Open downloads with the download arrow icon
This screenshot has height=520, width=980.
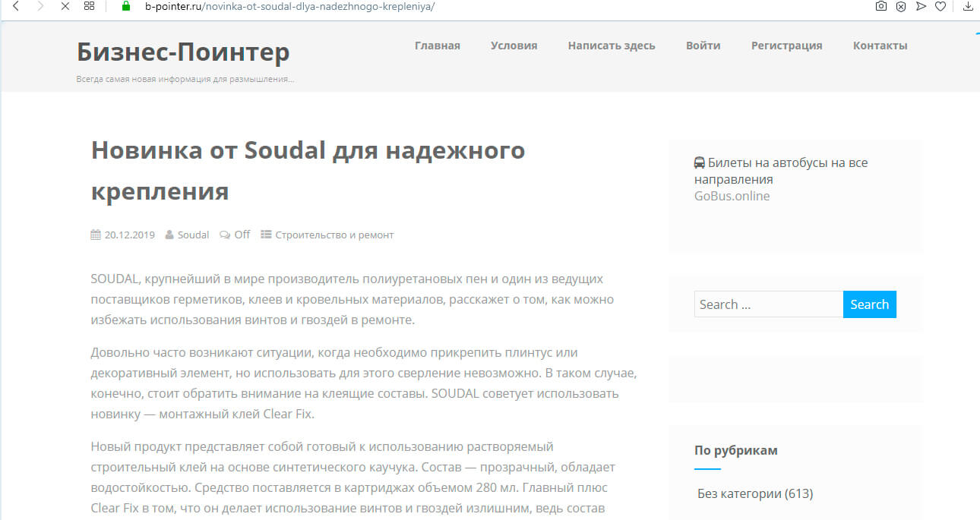pyautogui.click(x=968, y=6)
